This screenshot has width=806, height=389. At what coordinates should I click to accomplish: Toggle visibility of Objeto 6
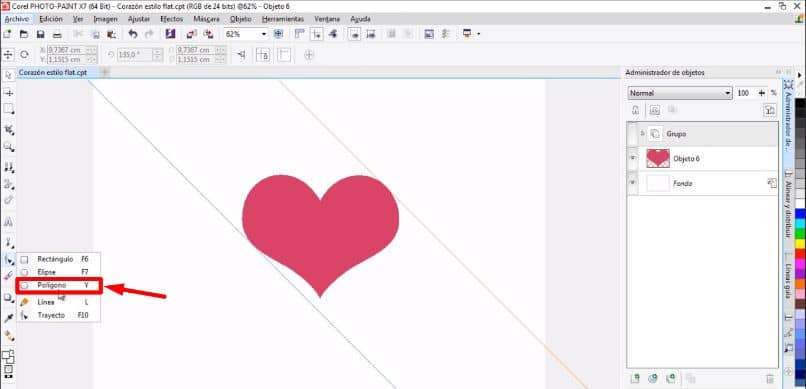[633, 159]
